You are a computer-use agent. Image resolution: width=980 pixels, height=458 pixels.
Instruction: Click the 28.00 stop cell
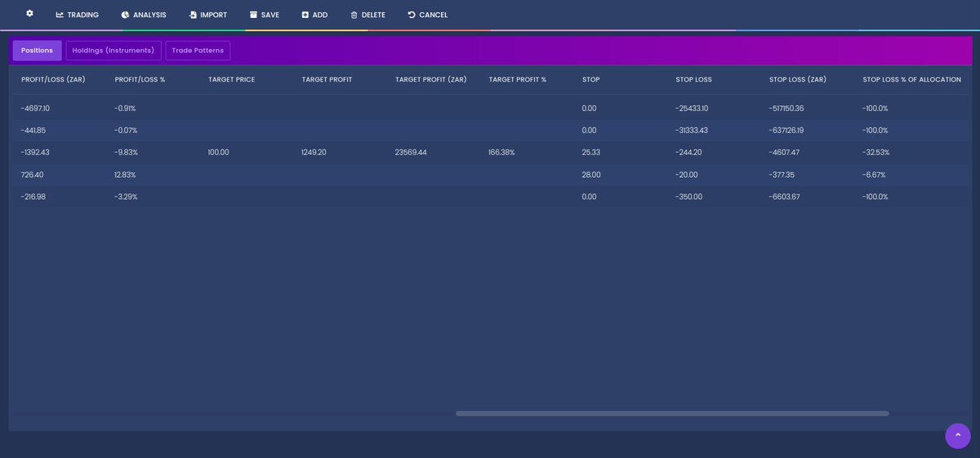591,175
